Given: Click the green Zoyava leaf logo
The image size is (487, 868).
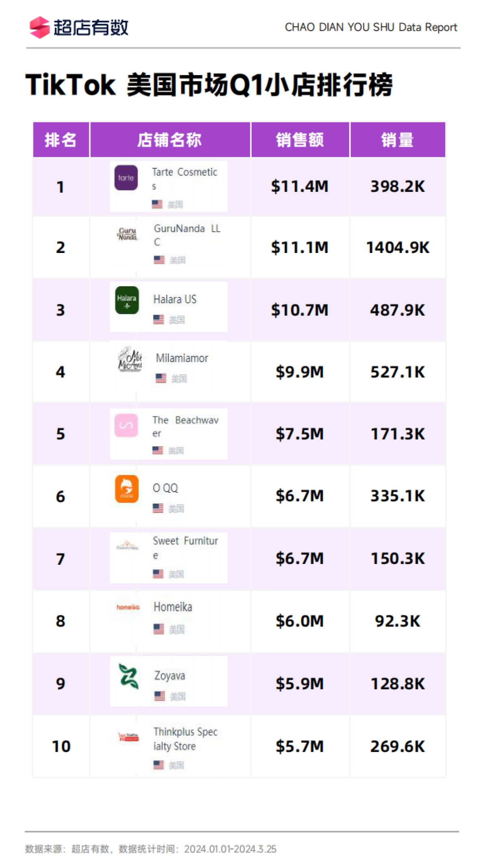Looking at the screenshot, I should (x=129, y=676).
